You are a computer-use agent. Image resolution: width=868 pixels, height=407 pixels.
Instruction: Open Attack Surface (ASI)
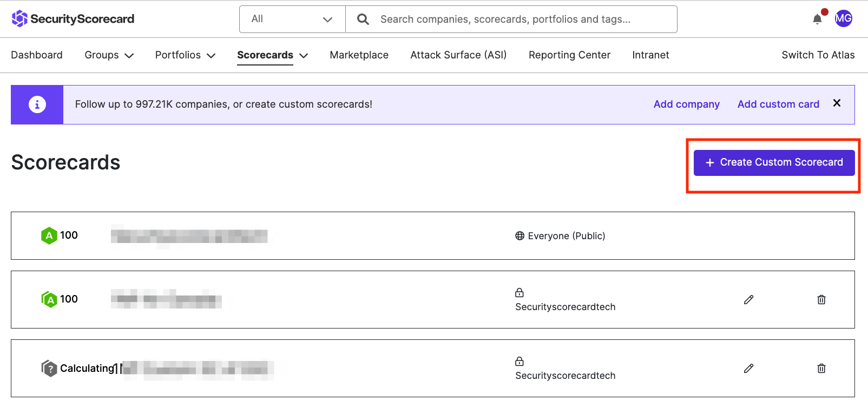click(458, 55)
